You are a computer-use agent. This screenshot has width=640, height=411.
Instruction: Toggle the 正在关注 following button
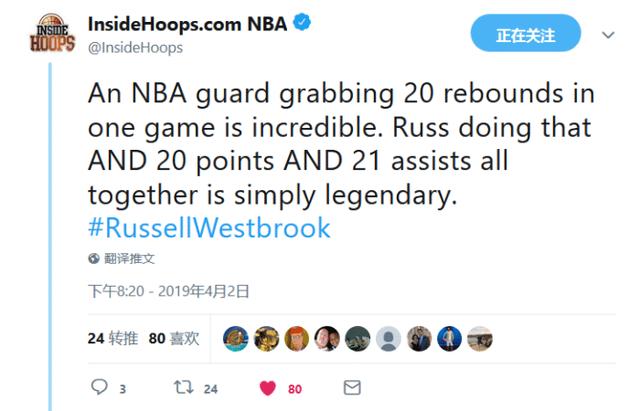(x=526, y=33)
